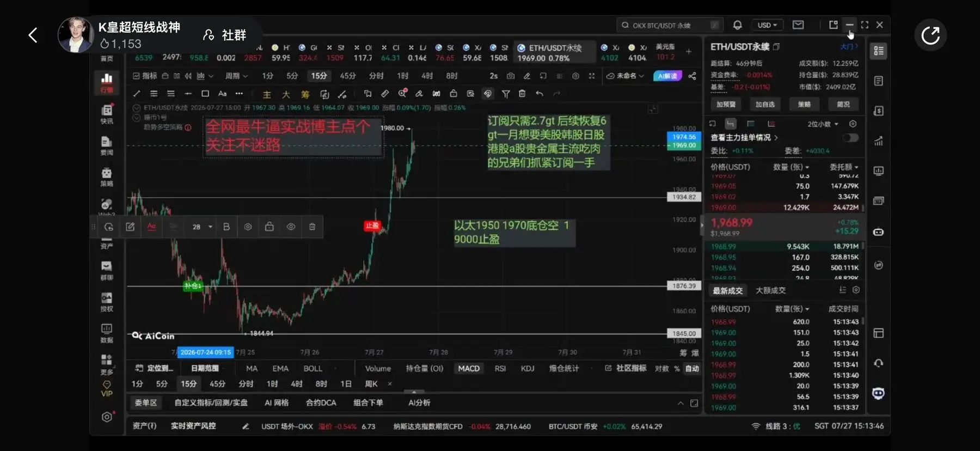The image size is (980, 451).
Task: Toggle eye visibility icon on text toolbar
Action: 291,227
